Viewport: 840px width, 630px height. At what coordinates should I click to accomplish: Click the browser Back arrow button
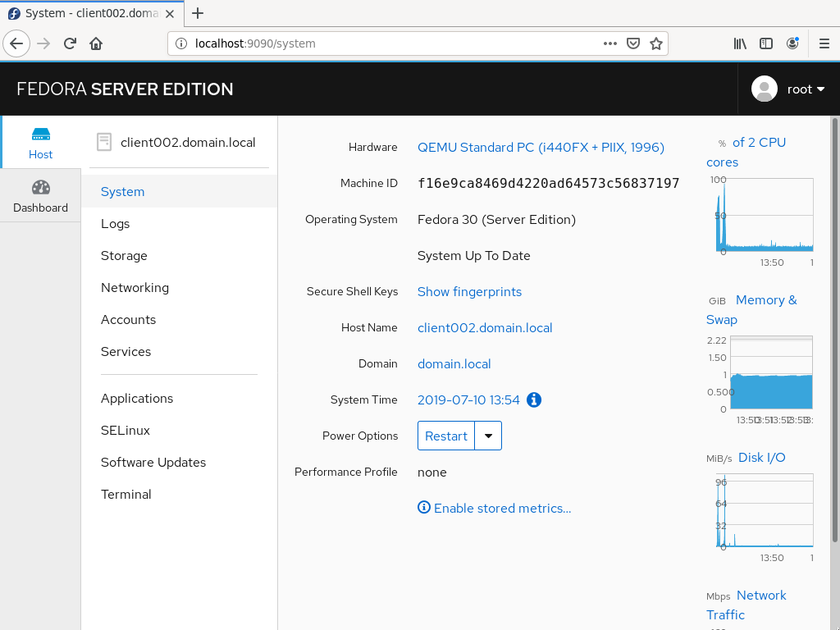pyautogui.click(x=16, y=43)
